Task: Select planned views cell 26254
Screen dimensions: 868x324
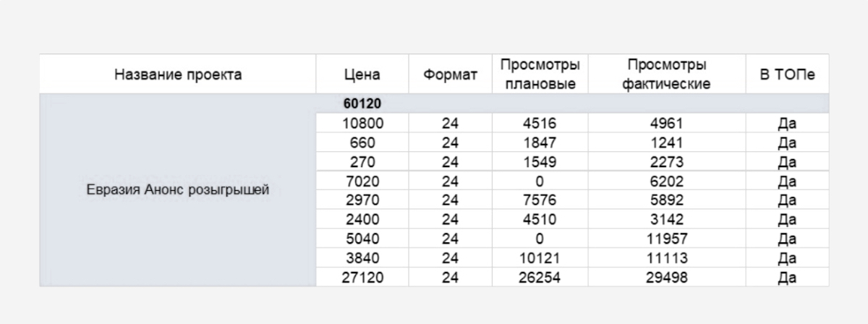Action: [539, 278]
